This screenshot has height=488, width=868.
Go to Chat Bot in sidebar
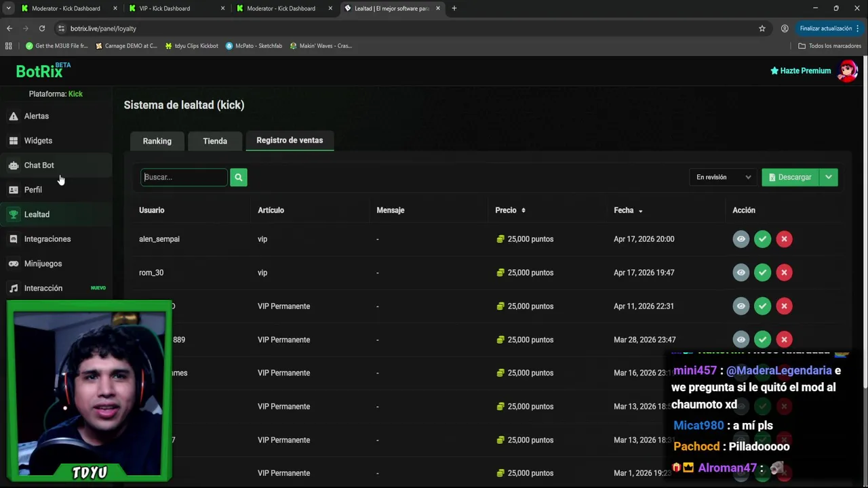point(39,165)
